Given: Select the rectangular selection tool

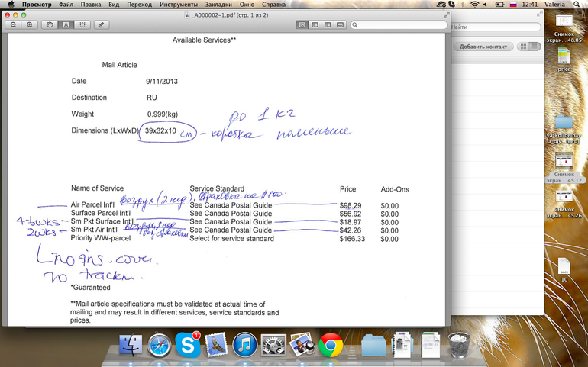Looking at the screenshot, I should pyautogui.click(x=82, y=25).
